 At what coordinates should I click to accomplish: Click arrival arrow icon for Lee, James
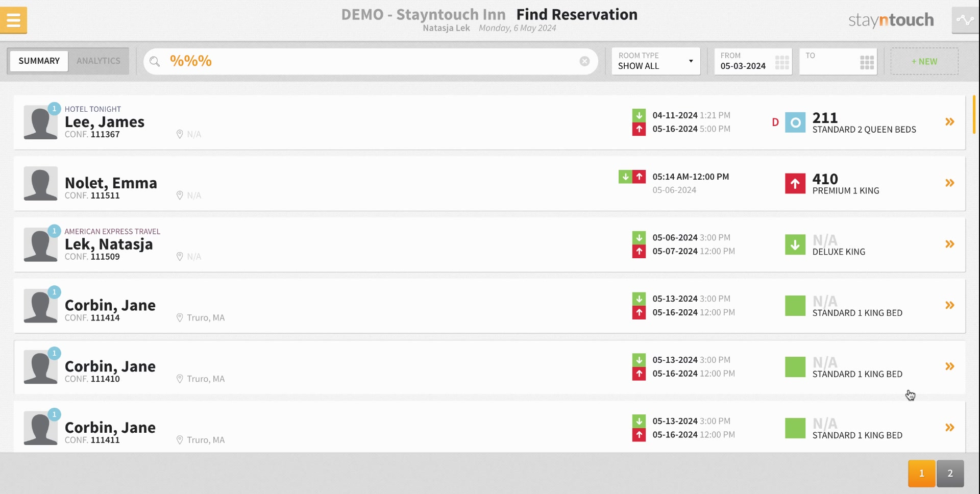click(639, 115)
